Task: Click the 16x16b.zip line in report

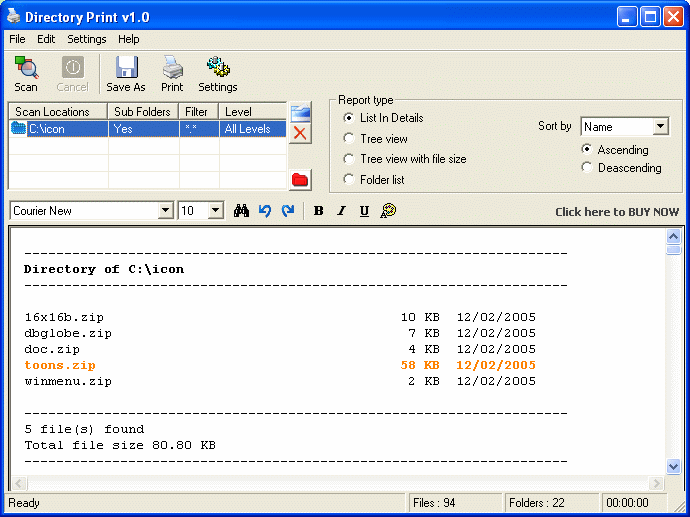Action: 280,317
